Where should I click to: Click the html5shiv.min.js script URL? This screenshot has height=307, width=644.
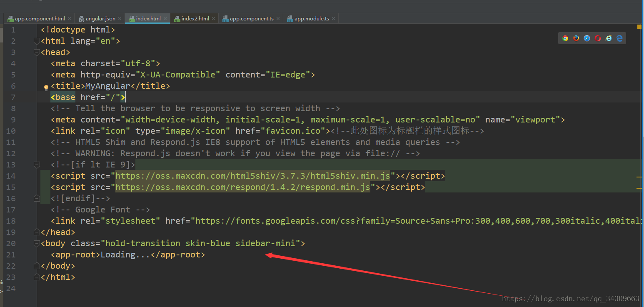pyautogui.click(x=253, y=176)
